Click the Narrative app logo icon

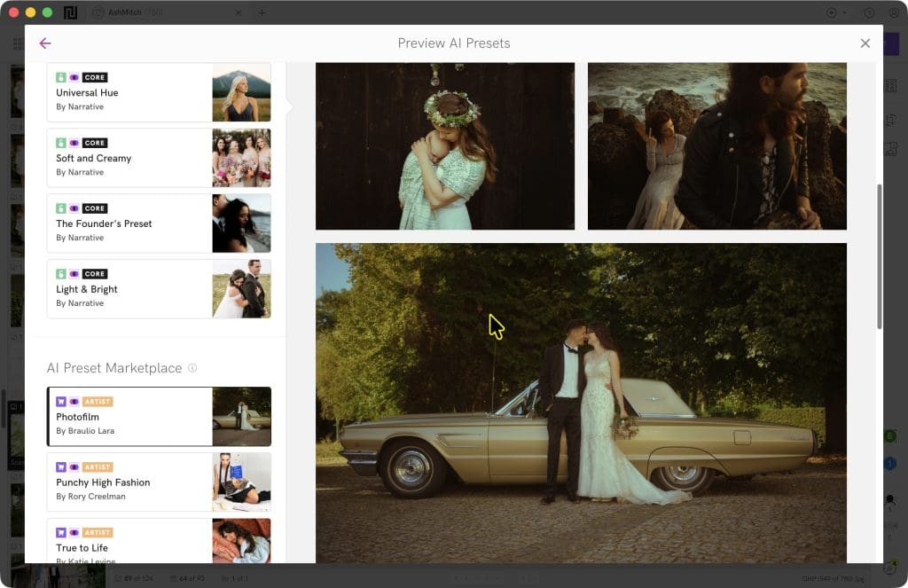[71, 12]
